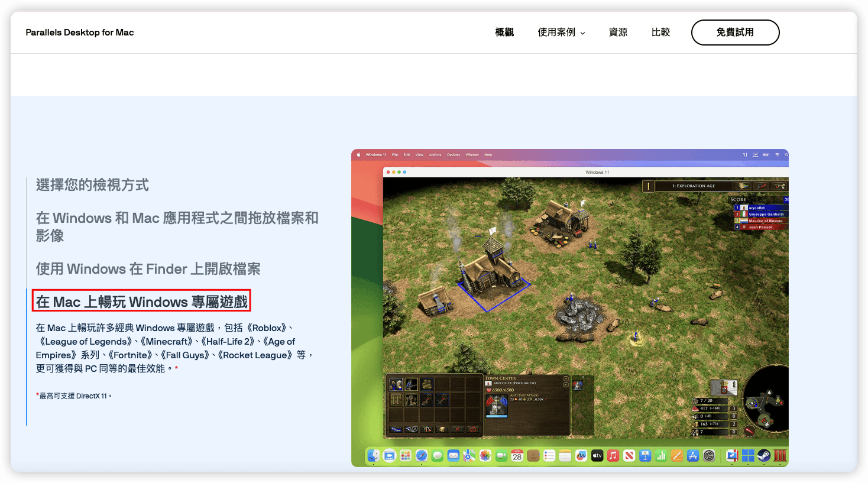Click the Windows 11 window title
868x483 pixels.
coord(597,172)
